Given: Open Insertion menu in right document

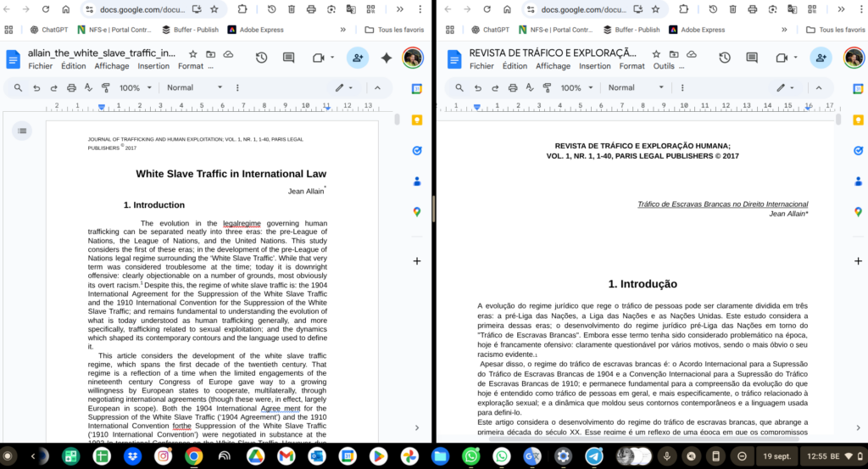Looking at the screenshot, I should [594, 66].
